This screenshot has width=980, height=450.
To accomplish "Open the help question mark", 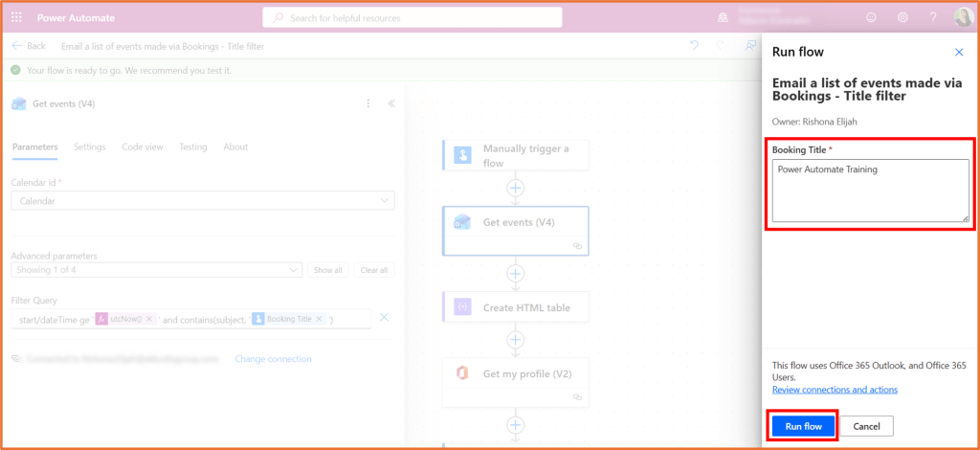I will (x=933, y=17).
